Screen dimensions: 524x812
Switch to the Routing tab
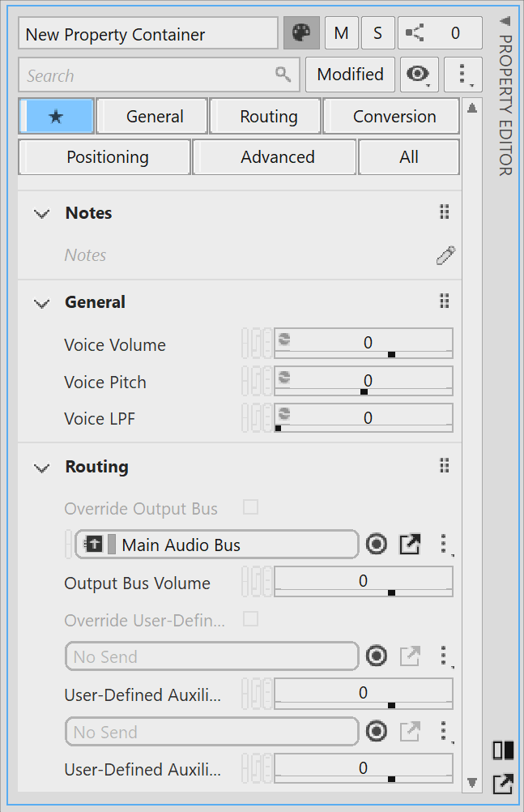click(x=268, y=117)
